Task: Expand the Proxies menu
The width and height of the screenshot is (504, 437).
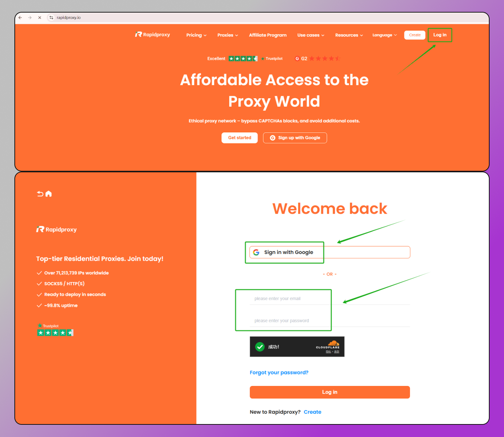Action: click(x=228, y=35)
